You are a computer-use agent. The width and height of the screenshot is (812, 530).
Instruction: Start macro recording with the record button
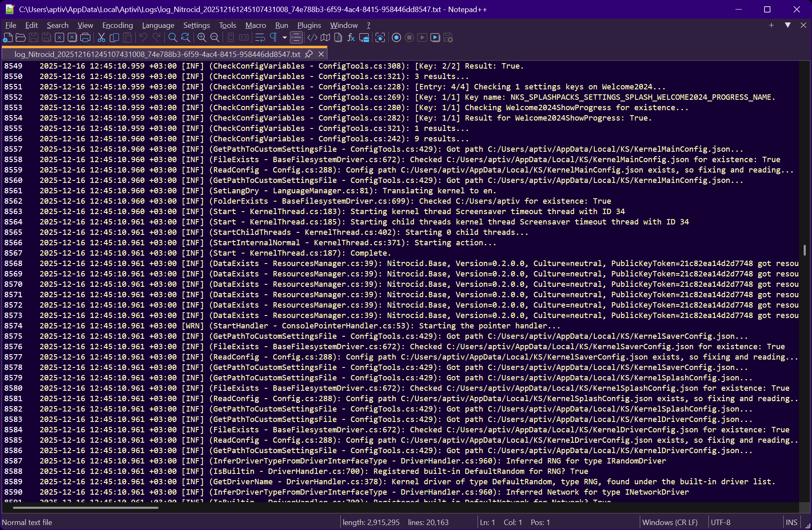click(396, 38)
